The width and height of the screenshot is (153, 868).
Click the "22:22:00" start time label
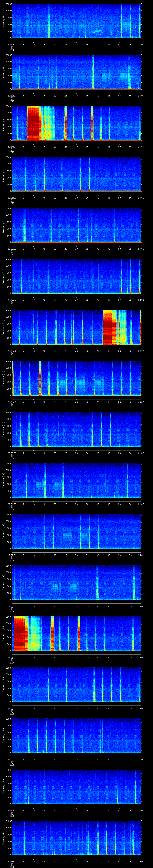click(12, 44)
